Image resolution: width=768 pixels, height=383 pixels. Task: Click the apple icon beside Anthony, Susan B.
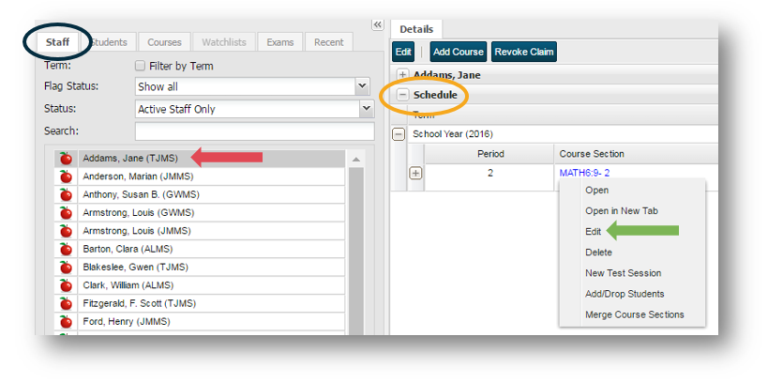pos(66,195)
